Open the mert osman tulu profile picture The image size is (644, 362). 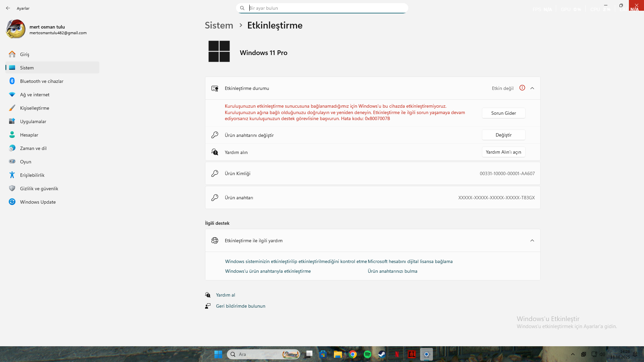coord(15,29)
